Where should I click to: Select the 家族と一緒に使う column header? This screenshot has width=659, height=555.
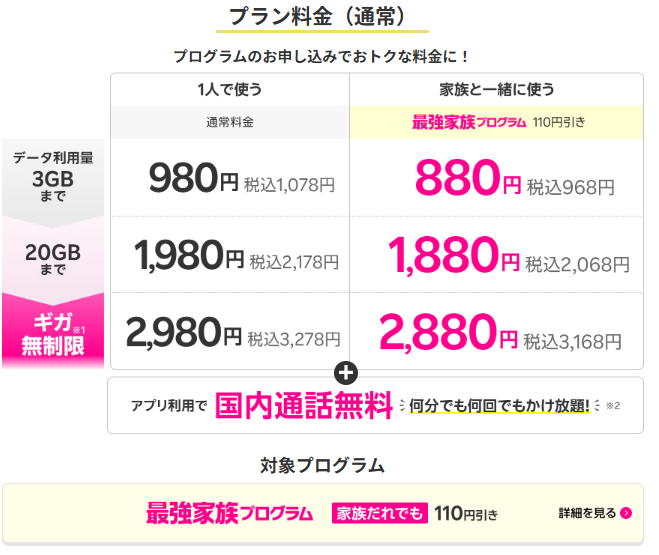click(496, 89)
